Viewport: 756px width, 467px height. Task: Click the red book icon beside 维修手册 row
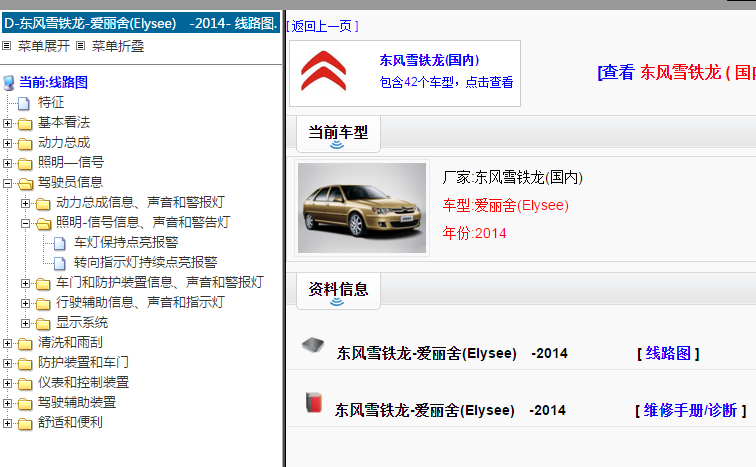314,402
